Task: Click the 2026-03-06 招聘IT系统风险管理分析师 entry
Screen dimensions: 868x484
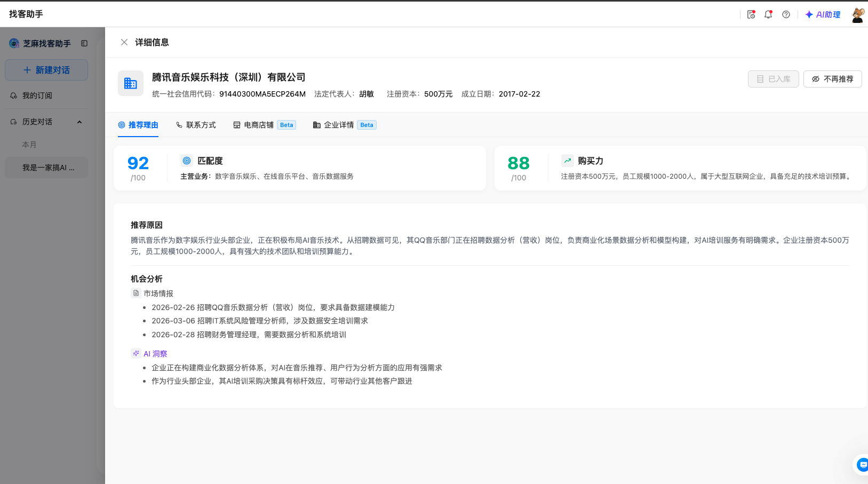Action: (x=260, y=321)
